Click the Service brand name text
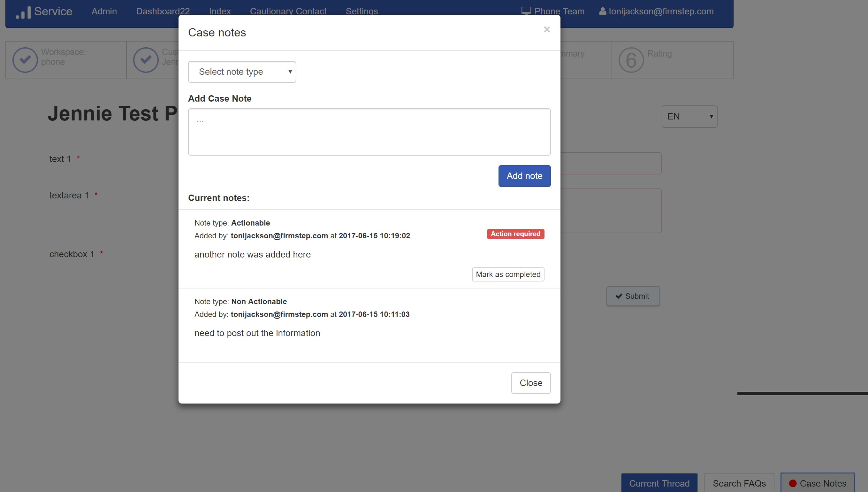 click(x=53, y=12)
